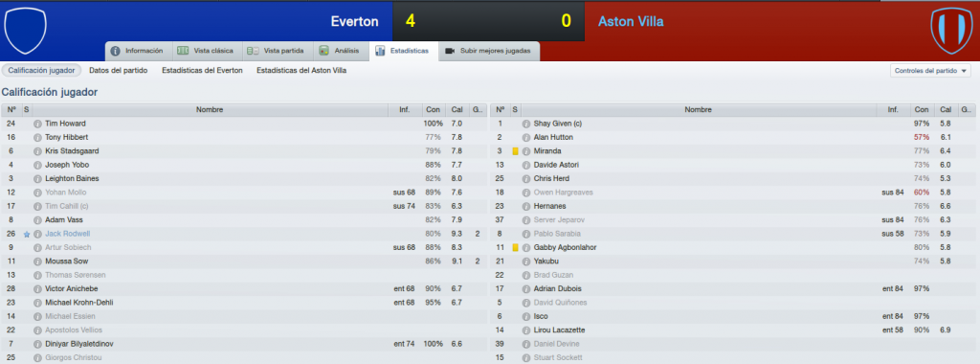
Task: Click the star icon beside Jack Rodwell
Action: [26, 234]
